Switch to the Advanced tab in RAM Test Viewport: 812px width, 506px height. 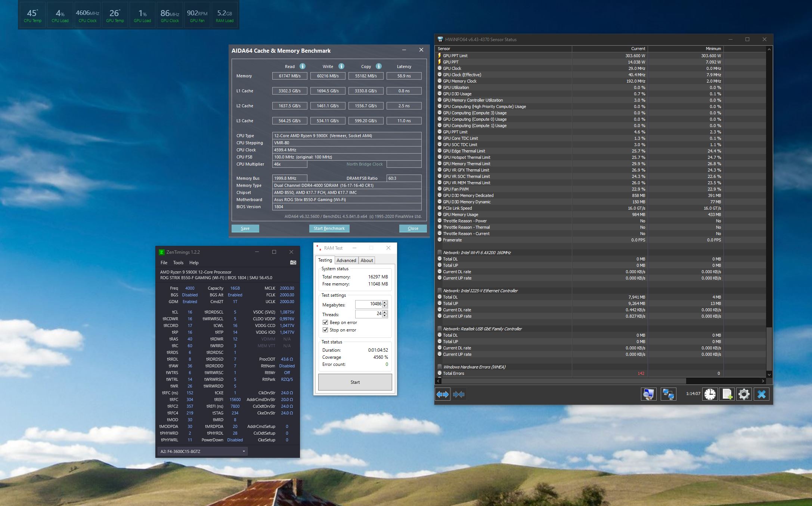[x=346, y=260]
